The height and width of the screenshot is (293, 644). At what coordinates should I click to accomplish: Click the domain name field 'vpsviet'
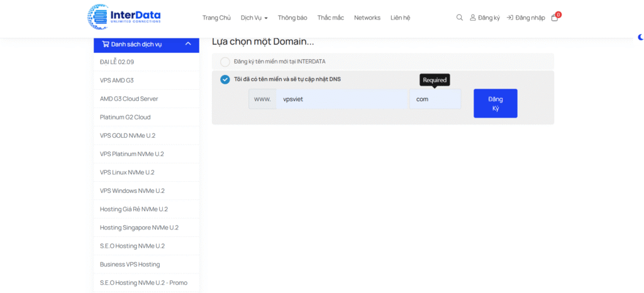tap(342, 99)
